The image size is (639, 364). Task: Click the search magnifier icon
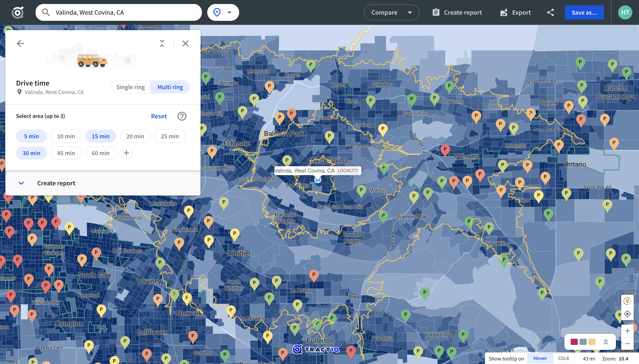click(x=46, y=12)
